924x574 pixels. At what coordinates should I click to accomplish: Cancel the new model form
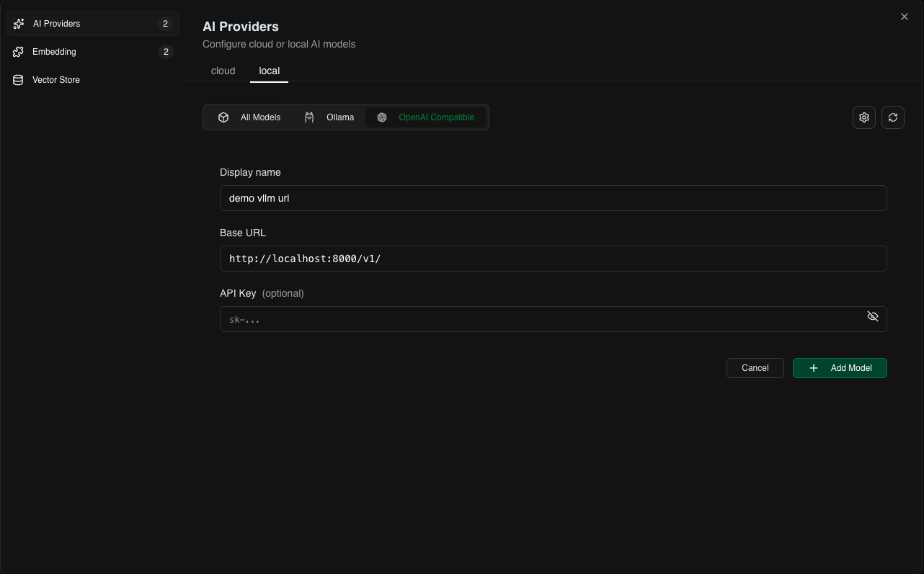tap(755, 368)
